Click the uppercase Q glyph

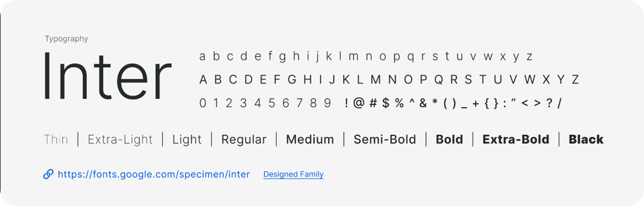click(439, 80)
